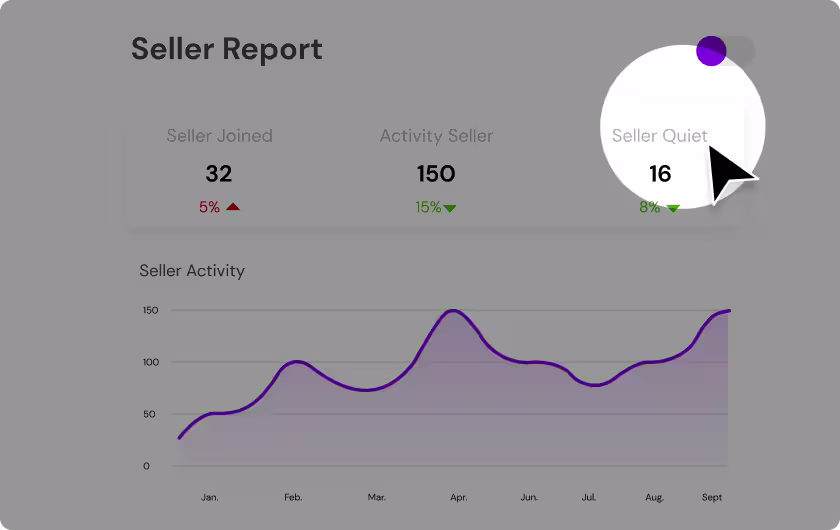840x530 pixels.
Task: Select Jan. on the chart axis
Action: coord(210,497)
